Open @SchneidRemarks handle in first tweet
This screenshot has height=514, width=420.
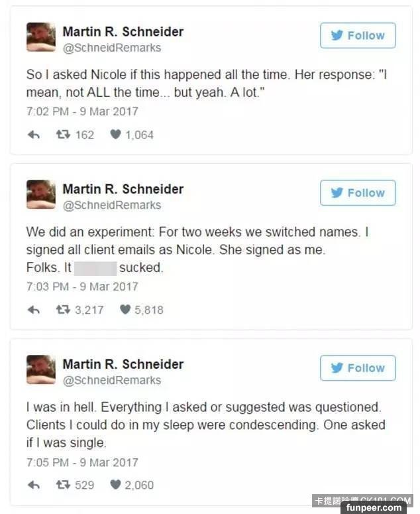pos(111,48)
